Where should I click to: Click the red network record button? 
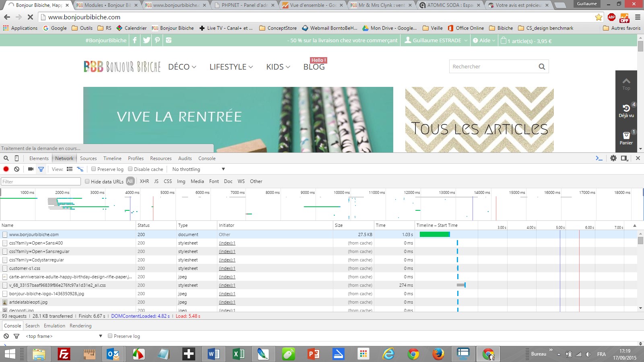6,169
